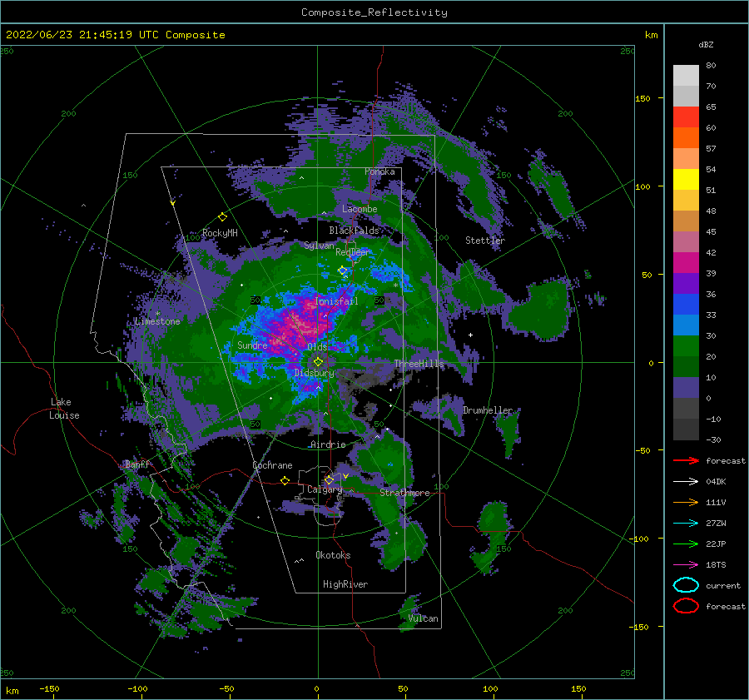Click the Stettler town label
This screenshot has height=700, width=749.
[485, 241]
